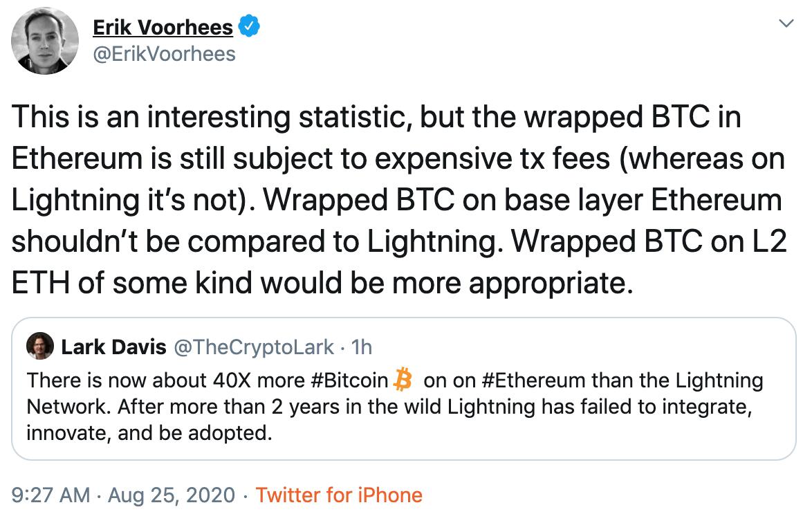Viewport: 812px width, 523px height.
Task: Click the quoted tweet's 1h timestamp
Action: (x=362, y=346)
